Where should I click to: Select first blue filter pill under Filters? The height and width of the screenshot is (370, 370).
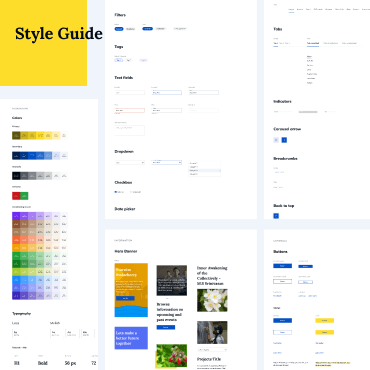(x=119, y=29)
